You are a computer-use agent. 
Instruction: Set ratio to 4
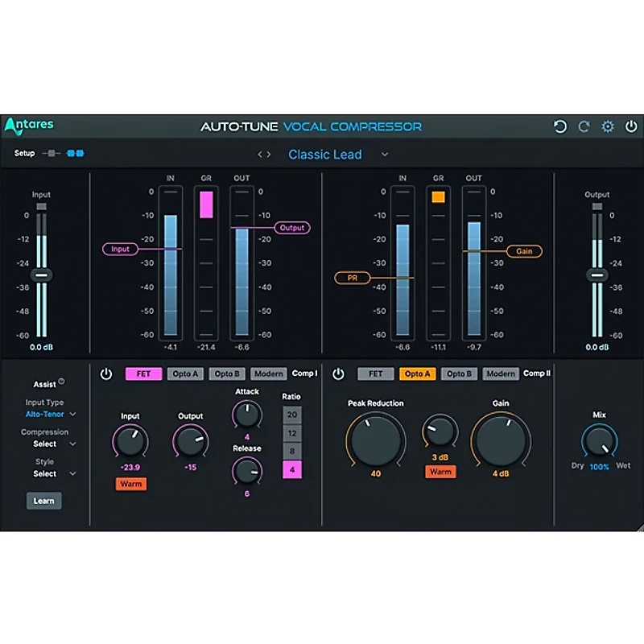coord(292,469)
